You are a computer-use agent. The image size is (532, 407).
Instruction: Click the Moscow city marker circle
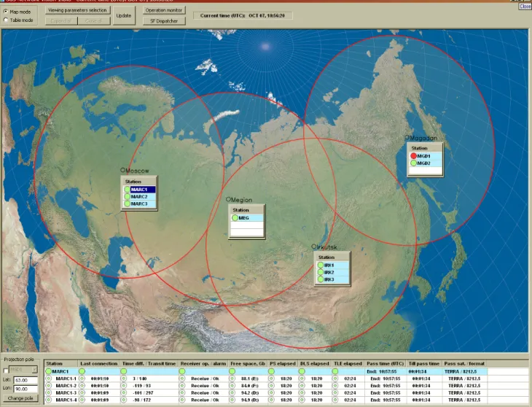[x=123, y=170]
